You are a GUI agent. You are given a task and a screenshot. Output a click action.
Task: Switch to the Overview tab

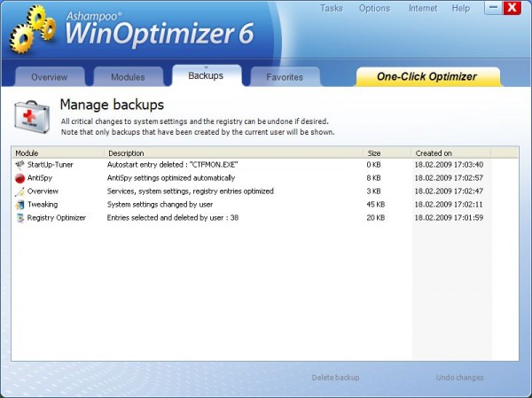[50, 77]
